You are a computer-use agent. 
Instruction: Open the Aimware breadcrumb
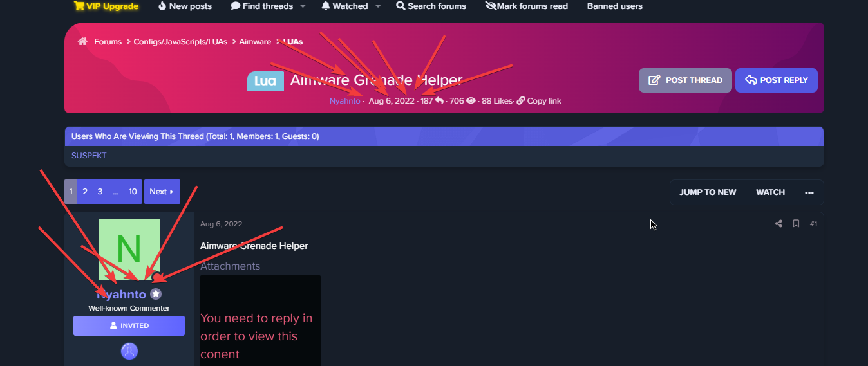point(255,41)
